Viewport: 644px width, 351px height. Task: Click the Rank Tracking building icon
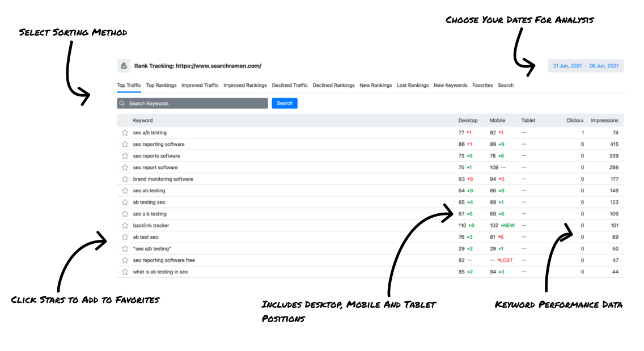click(x=124, y=66)
